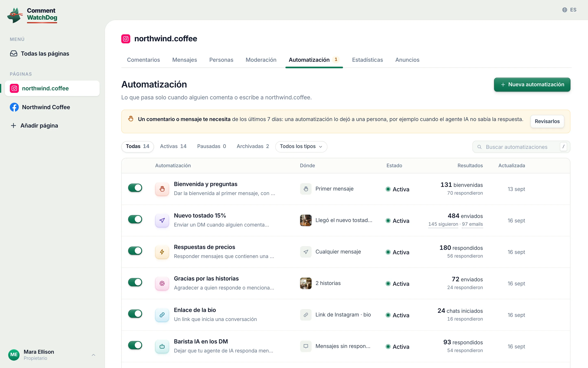Click the 145 siguieron result link

443,224
